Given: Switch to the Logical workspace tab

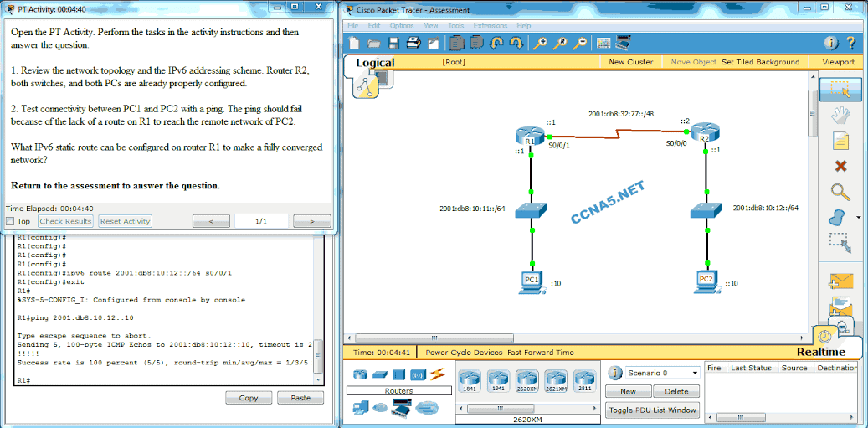Looking at the screenshot, I should [x=375, y=63].
